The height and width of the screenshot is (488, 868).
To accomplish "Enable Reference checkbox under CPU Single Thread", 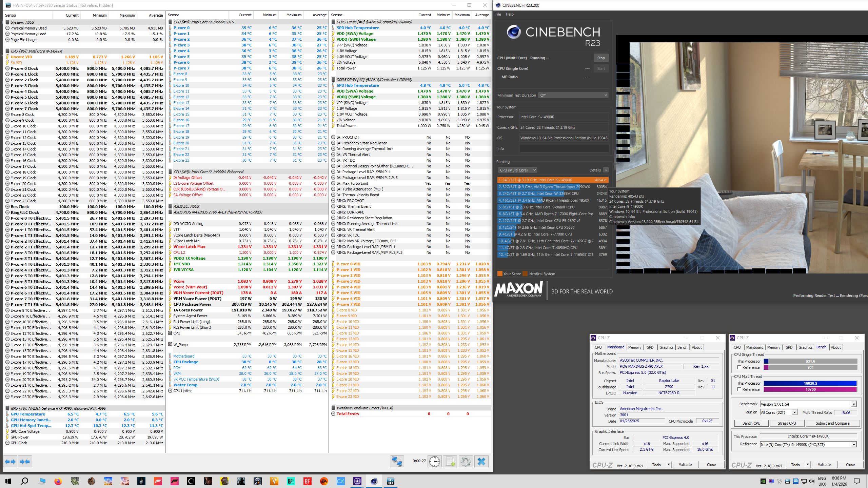I will pos(739,367).
